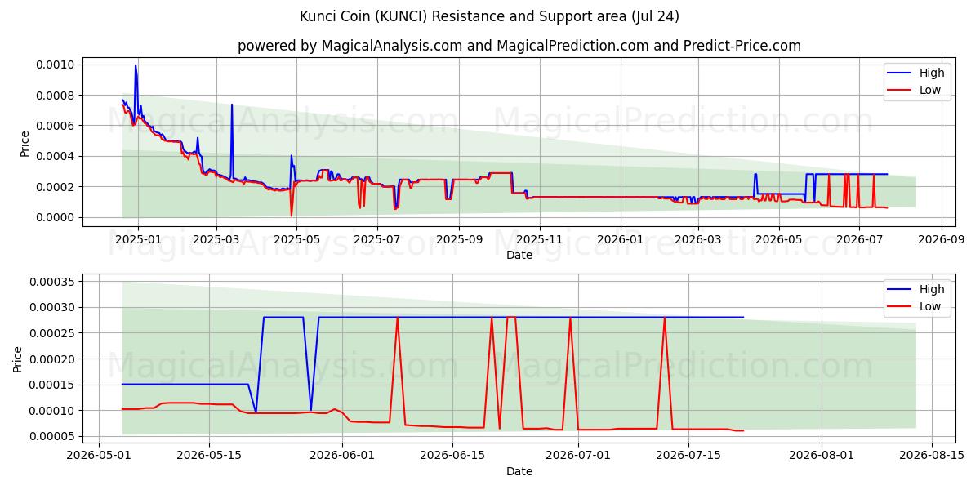
Task: Click the 2025-01 date tick
Action: (137, 238)
